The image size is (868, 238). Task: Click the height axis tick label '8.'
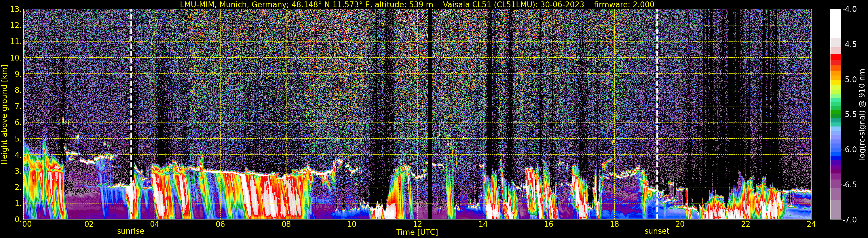(x=18, y=90)
